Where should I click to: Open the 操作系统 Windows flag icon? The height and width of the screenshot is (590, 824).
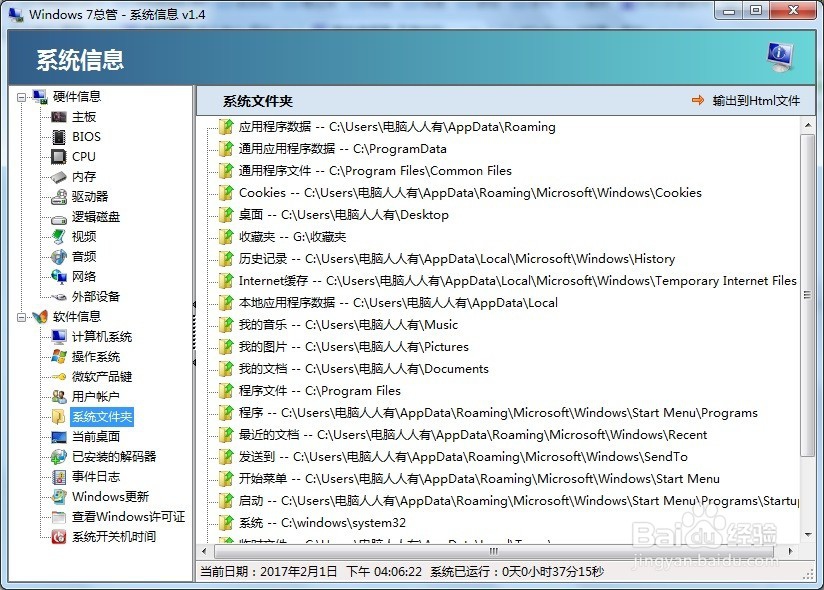click(x=59, y=356)
